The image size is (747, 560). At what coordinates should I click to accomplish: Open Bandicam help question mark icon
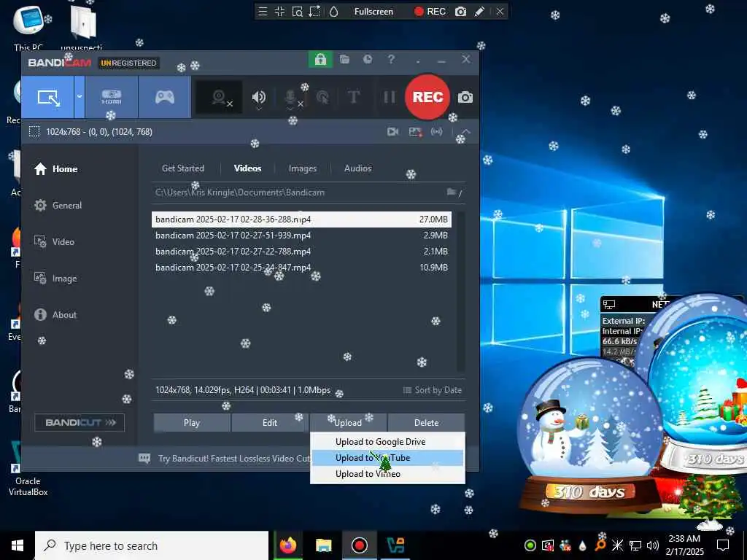(x=391, y=60)
